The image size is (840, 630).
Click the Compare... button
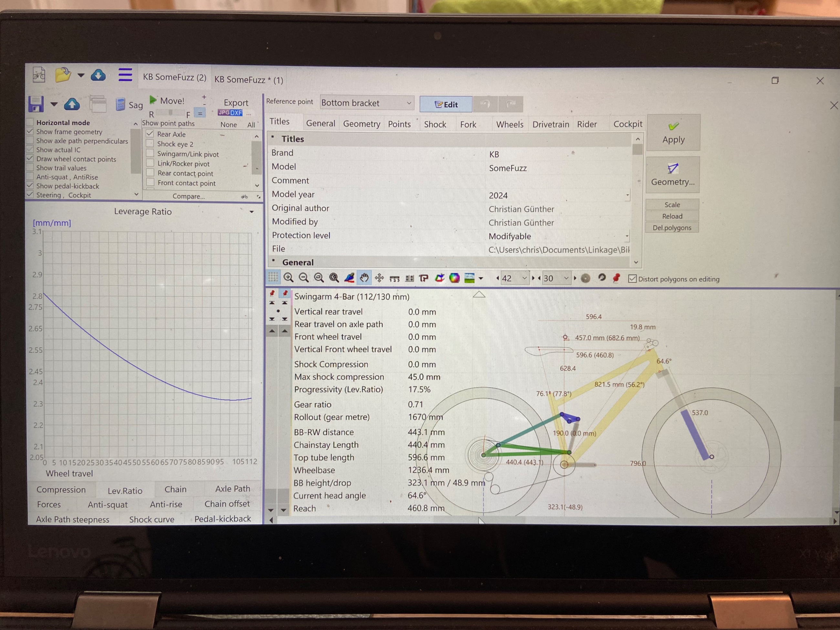pos(188,196)
